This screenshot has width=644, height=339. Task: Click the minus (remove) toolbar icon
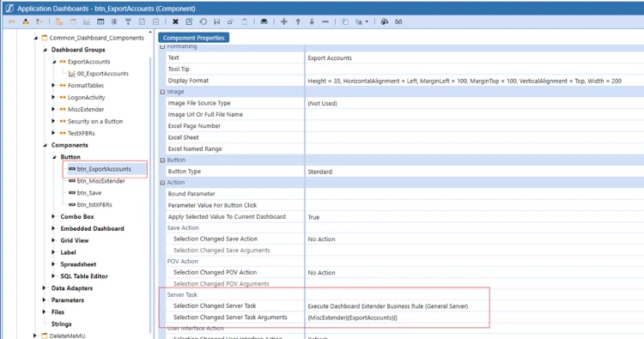325,21
